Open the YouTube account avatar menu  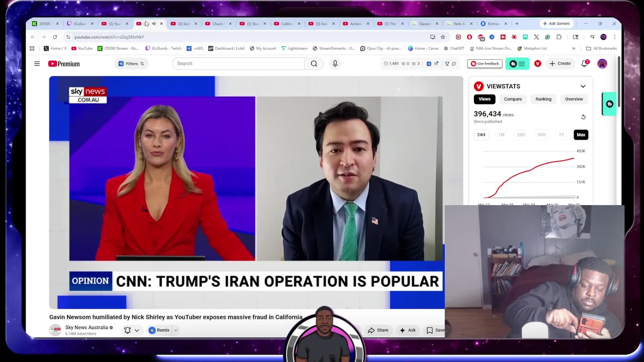602,63
